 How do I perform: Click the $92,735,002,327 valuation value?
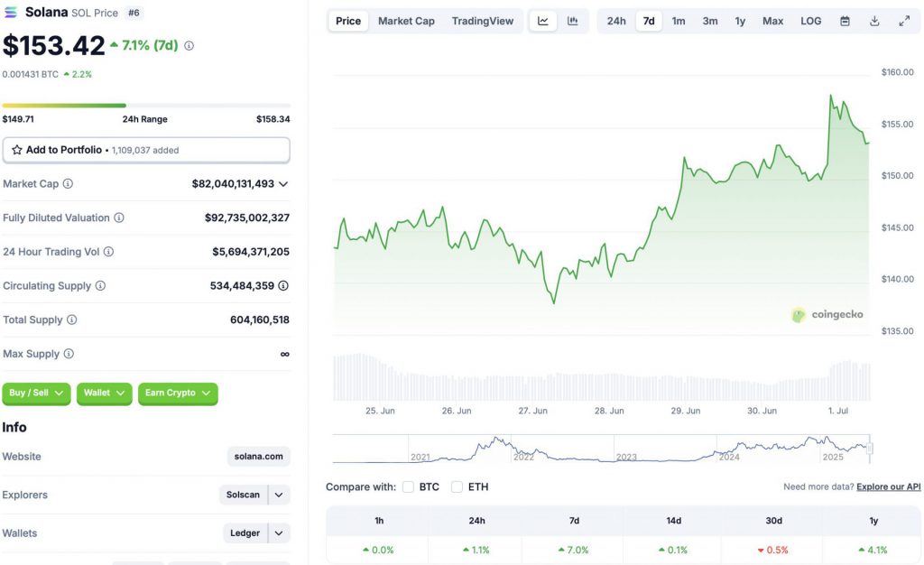[x=247, y=218]
